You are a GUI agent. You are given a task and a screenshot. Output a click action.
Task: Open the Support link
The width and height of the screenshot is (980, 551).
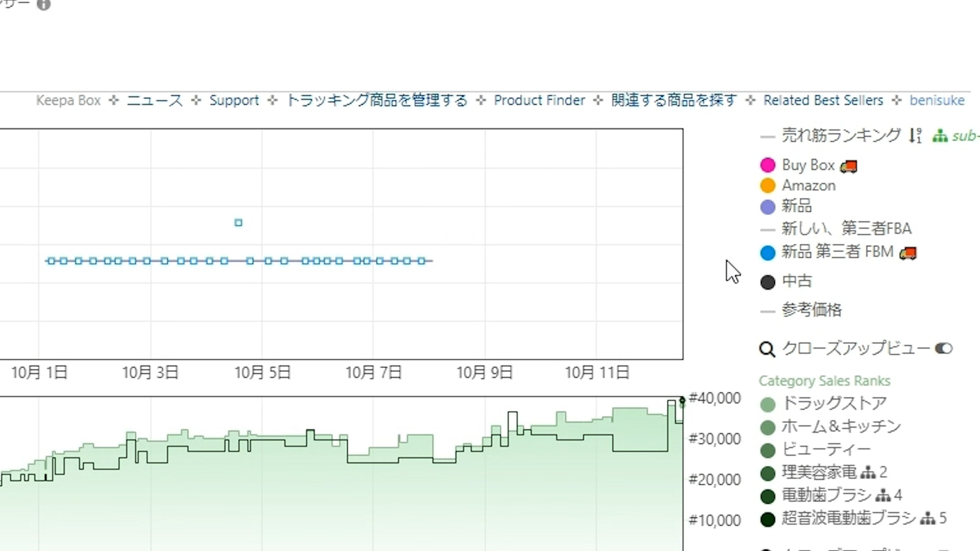(234, 101)
